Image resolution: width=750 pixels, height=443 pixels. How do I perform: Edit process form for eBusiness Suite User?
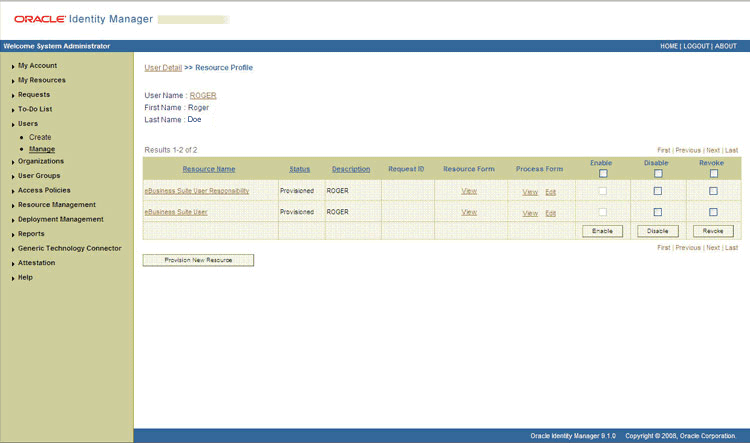[551, 213]
